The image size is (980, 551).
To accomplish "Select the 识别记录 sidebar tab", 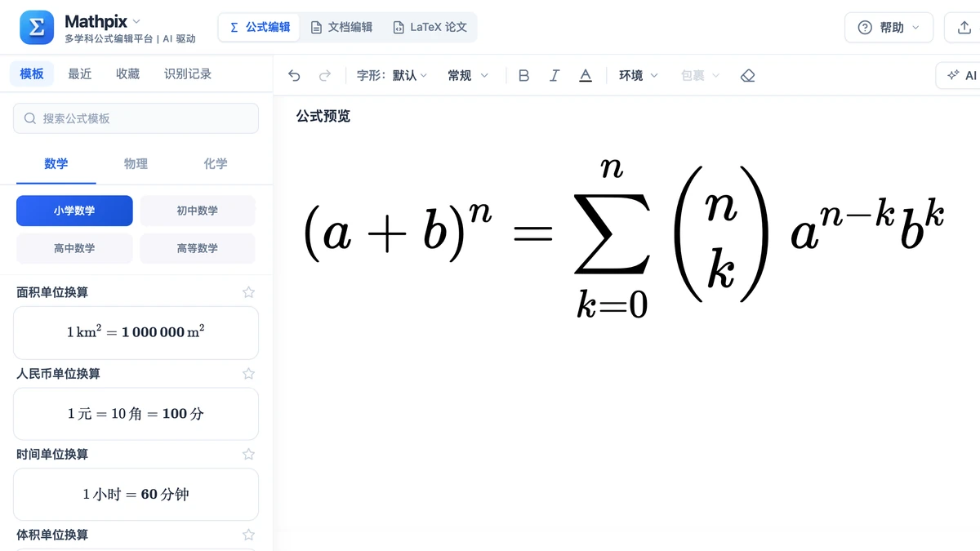I will (x=188, y=74).
